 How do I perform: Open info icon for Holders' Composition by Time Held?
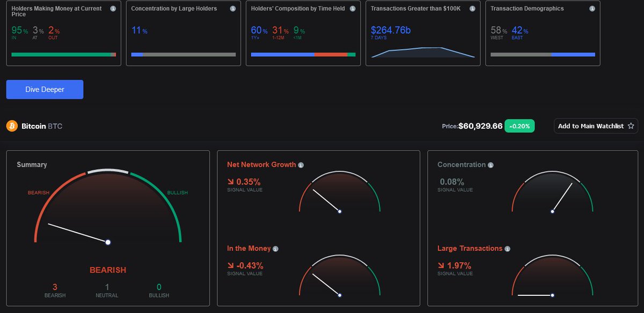coord(352,9)
